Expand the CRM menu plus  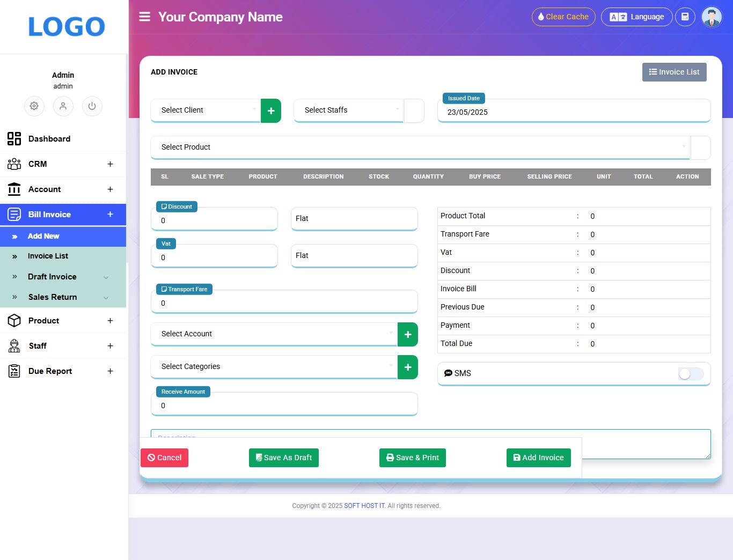[x=110, y=164]
